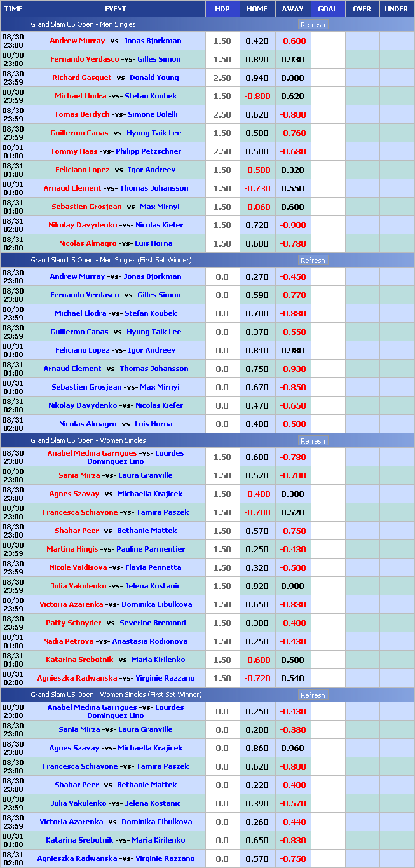Refresh the Women Singles First Set Winner section
The image size is (415, 868).
point(312,695)
